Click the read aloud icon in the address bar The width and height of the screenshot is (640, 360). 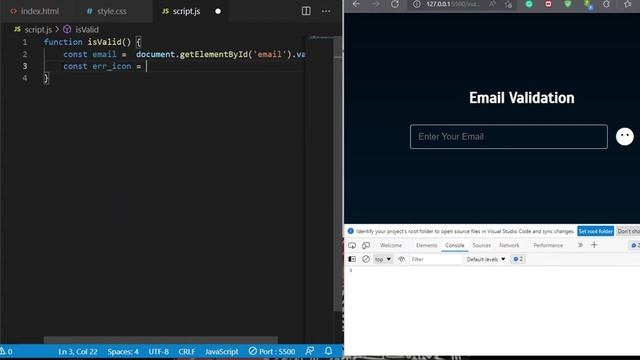[x=492, y=4]
